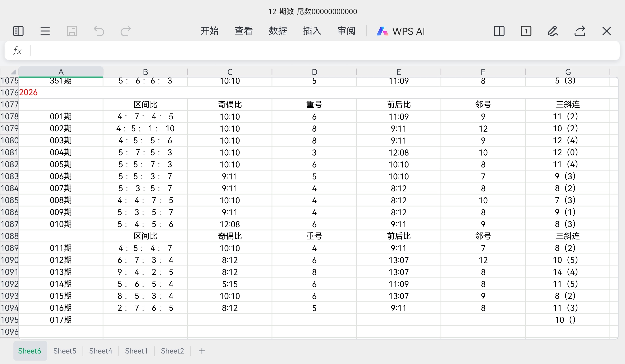Add a new sheet with plus button
Screen dimensions: 625x364
tap(202, 351)
